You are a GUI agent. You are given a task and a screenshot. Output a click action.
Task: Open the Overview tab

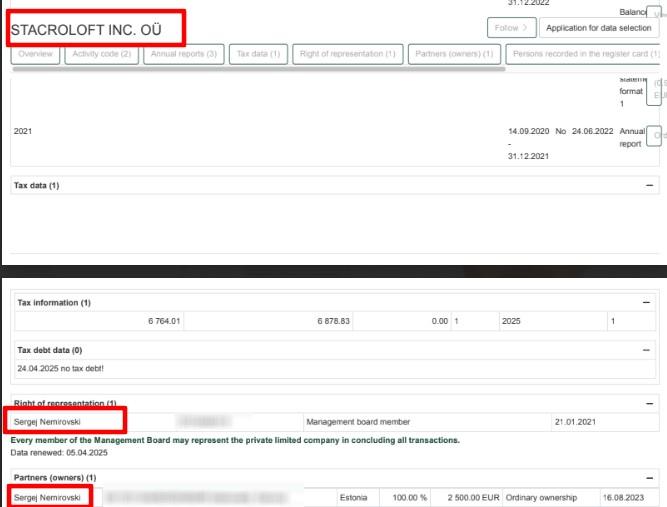pyautogui.click(x=35, y=54)
